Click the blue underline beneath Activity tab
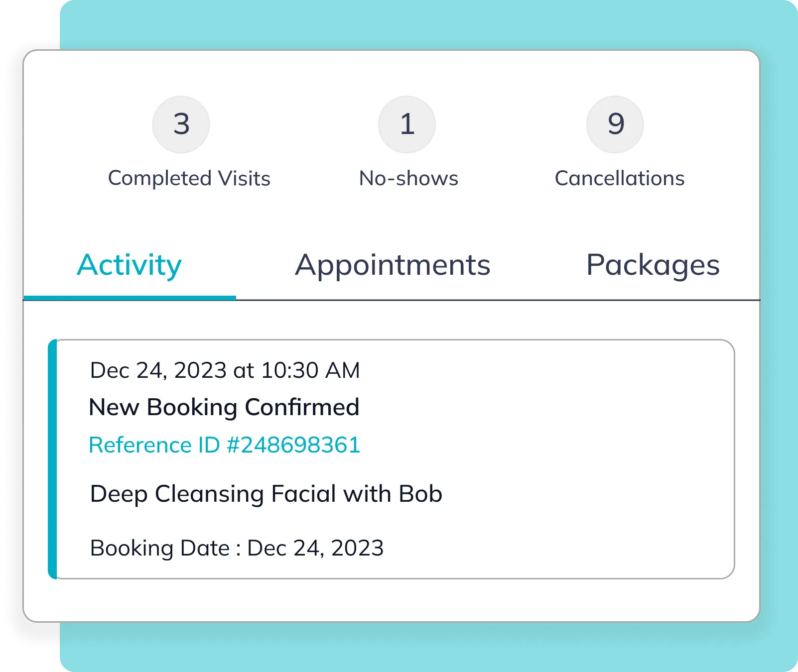 point(130,298)
